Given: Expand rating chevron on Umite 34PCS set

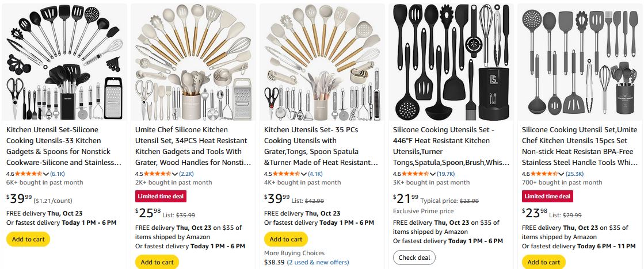Looking at the screenshot, I should 176,173.
